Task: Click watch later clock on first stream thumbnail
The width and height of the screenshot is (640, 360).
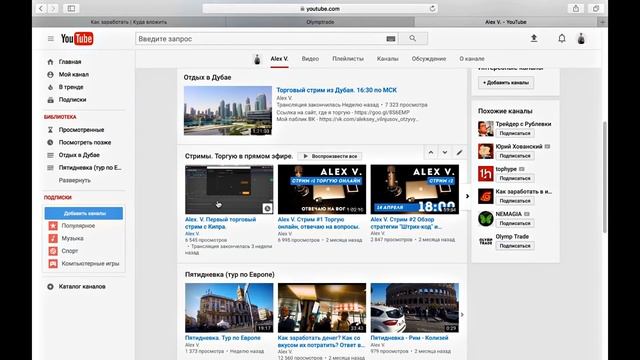Action: pos(267,208)
